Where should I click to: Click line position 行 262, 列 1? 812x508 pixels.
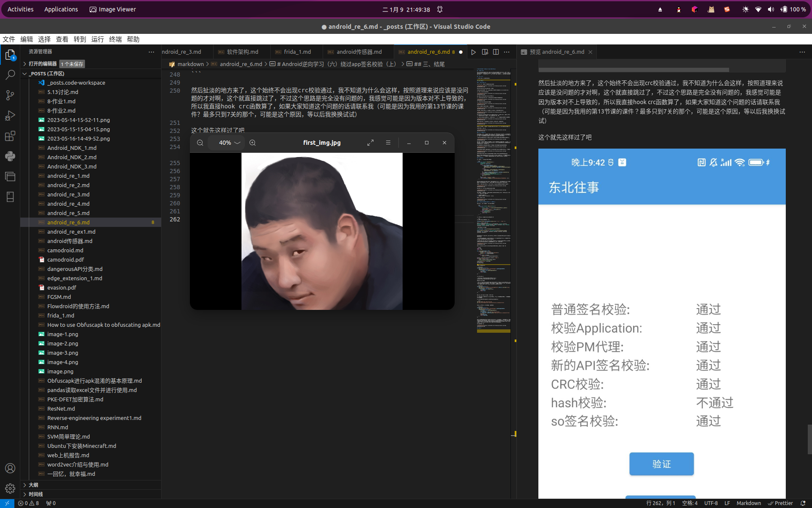661,503
